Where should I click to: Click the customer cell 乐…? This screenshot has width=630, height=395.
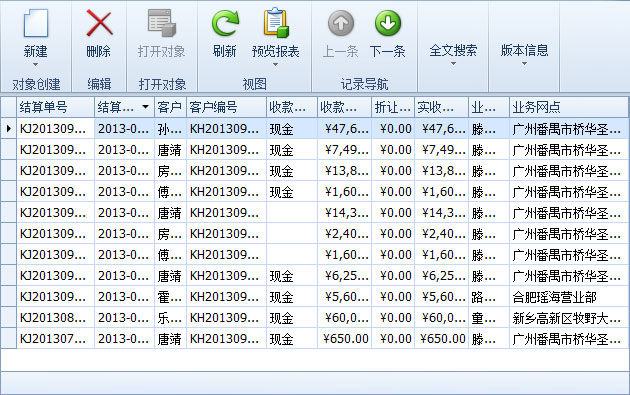170,317
